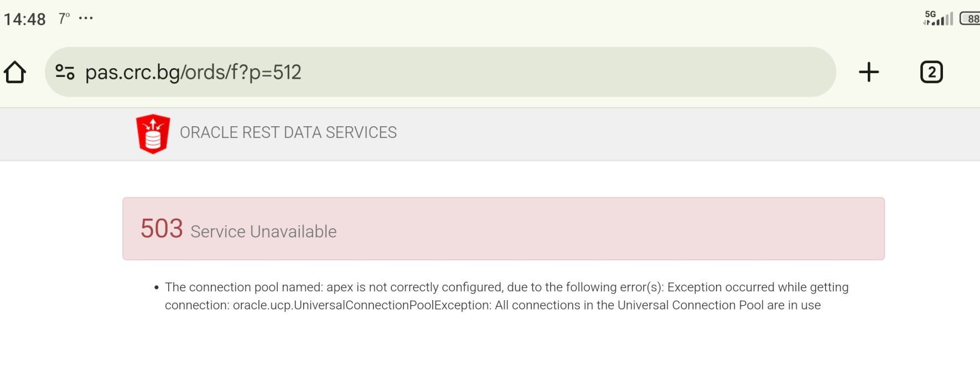Click the bullet point before the error message

157,287
